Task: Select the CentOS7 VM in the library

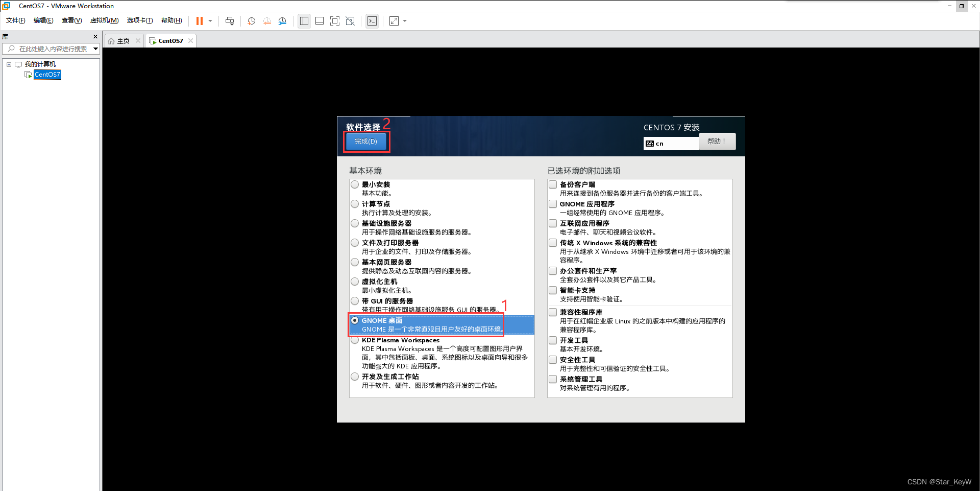Action: [x=47, y=75]
